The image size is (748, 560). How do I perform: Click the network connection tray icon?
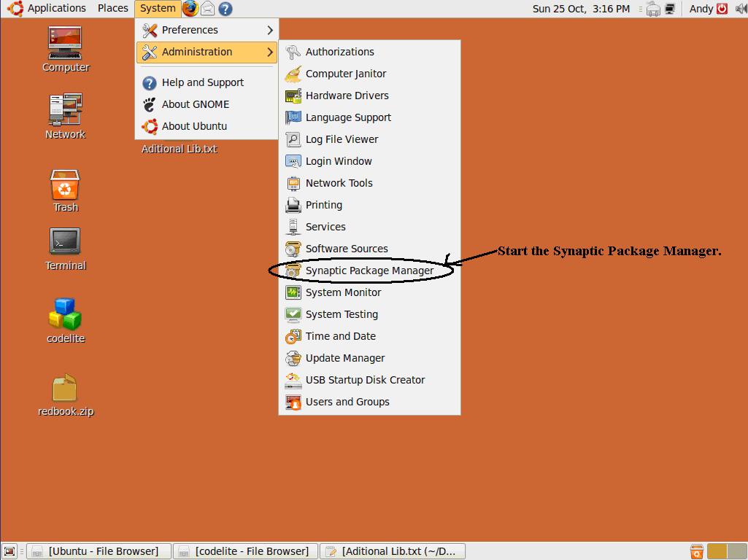click(x=670, y=9)
